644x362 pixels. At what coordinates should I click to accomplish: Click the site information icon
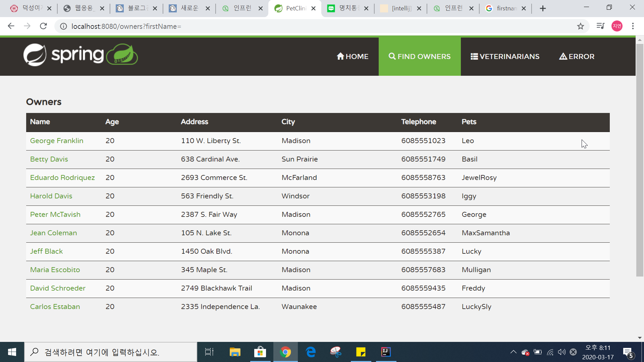[63, 26]
